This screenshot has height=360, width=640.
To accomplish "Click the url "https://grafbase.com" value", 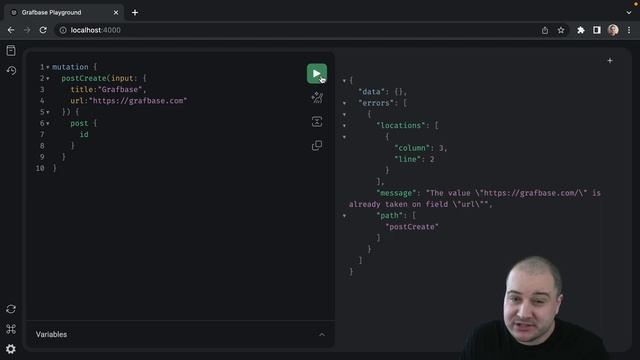I will (138, 101).
